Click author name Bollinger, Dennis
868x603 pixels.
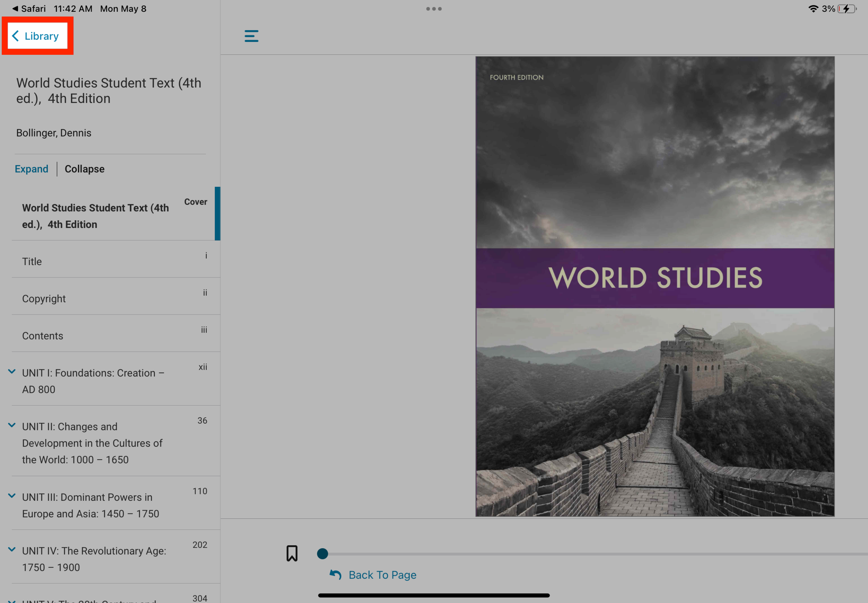(54, 133)
